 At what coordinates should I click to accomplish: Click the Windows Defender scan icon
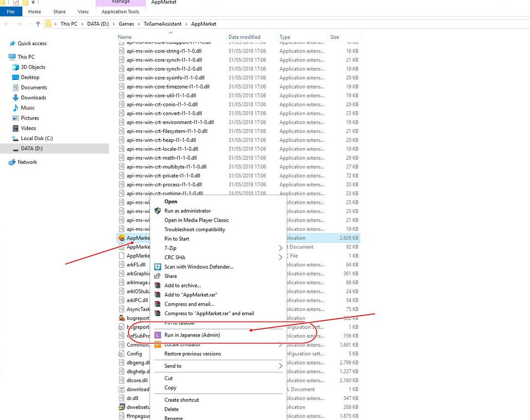157,267
